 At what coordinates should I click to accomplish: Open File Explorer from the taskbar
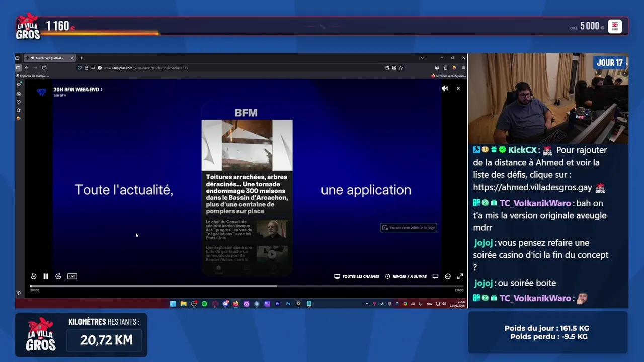pyautogui.click(x=183, y=304)
